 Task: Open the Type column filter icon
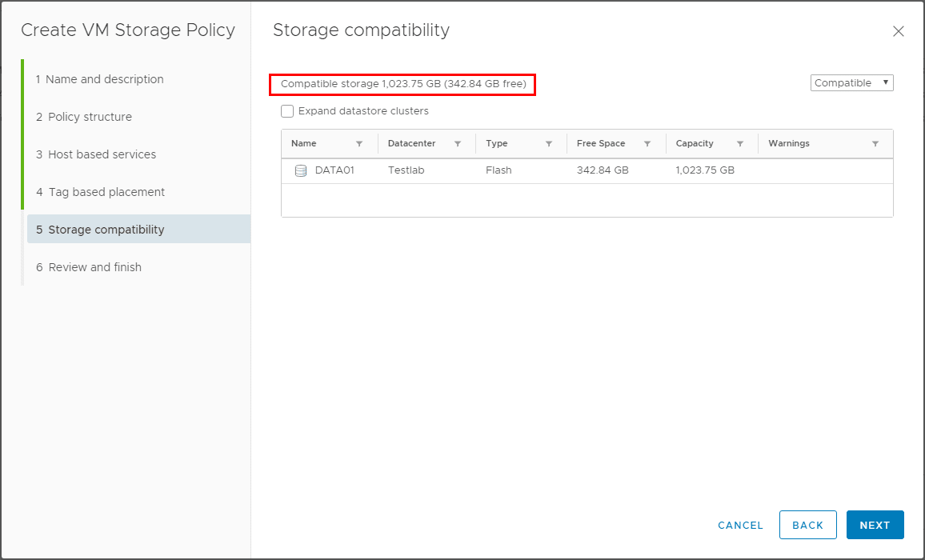(x=549, y=144)
